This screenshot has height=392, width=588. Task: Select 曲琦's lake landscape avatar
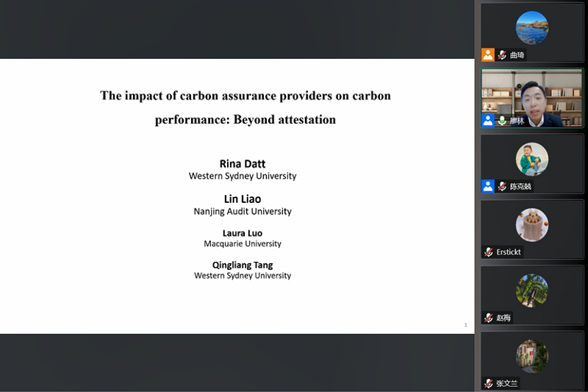(x=531, y=28)
